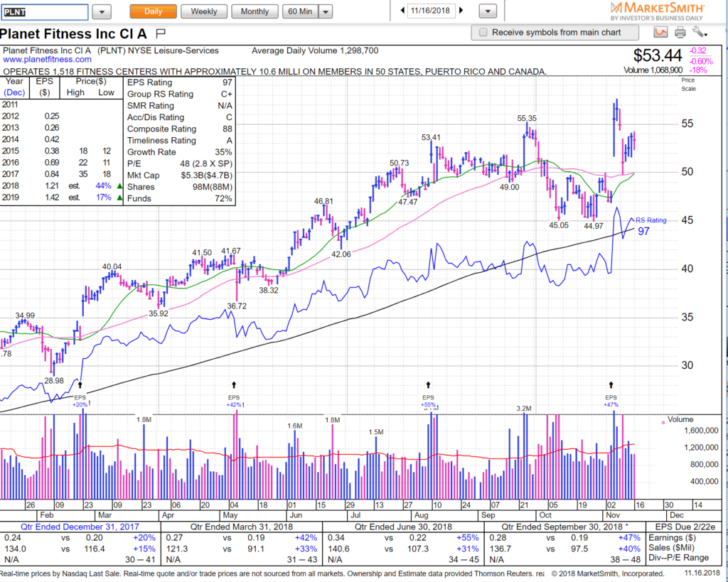Click the EPS Rating row value 97
This screenshot has height=582, width=728.
click(227, 82)
